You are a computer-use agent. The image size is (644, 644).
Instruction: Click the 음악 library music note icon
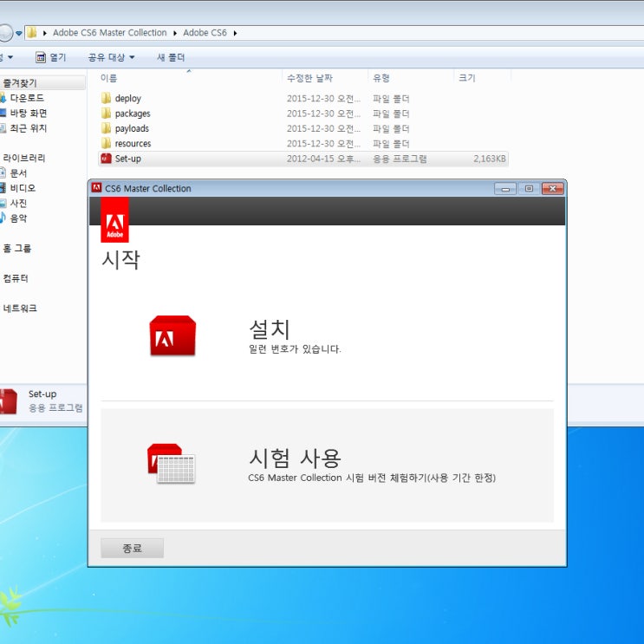pos(3,218)
